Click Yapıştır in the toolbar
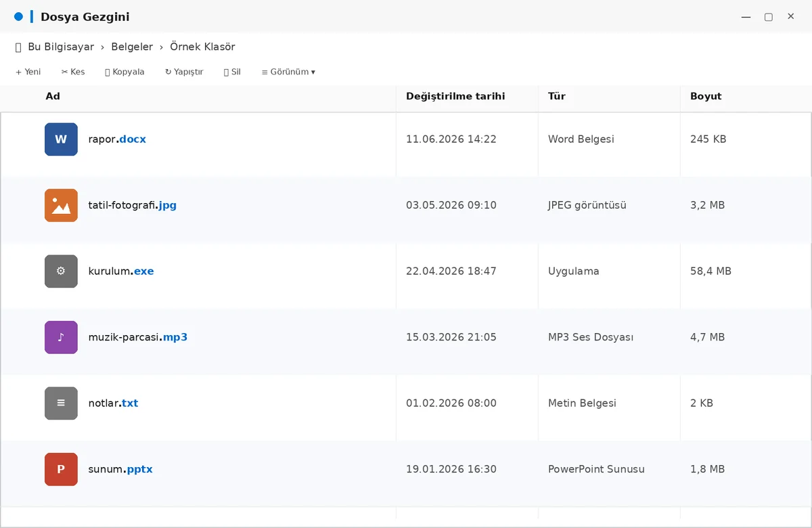Image resolution: width=812 pixels, height=528 pixels. (184, 72)
